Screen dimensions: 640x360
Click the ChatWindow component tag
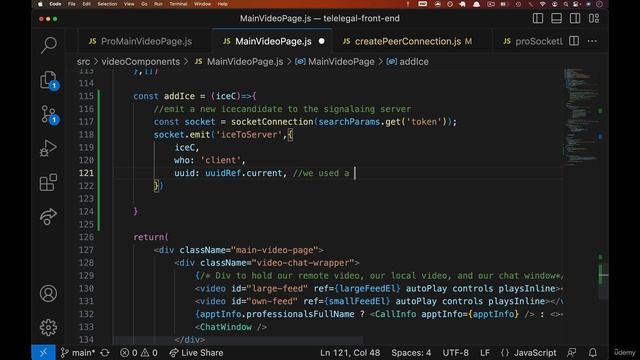coord(226,327)
